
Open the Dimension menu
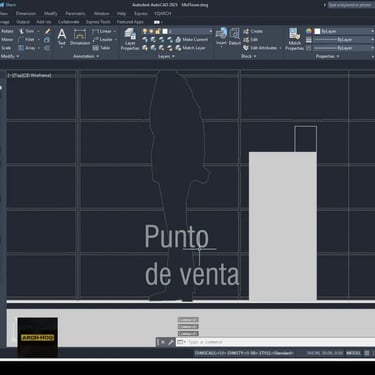[26, 14]
